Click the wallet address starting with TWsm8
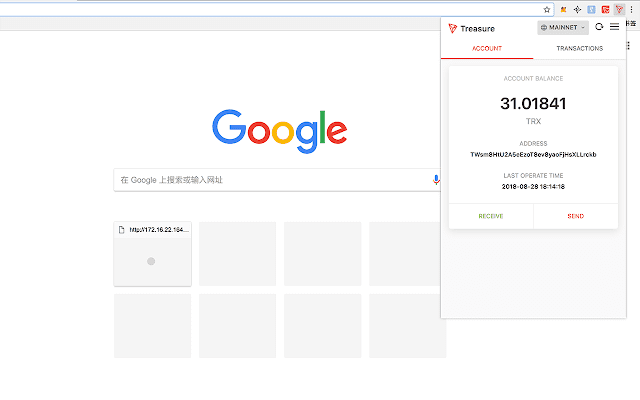The height and width of the screenshot is (400, 640). (533, 155)
